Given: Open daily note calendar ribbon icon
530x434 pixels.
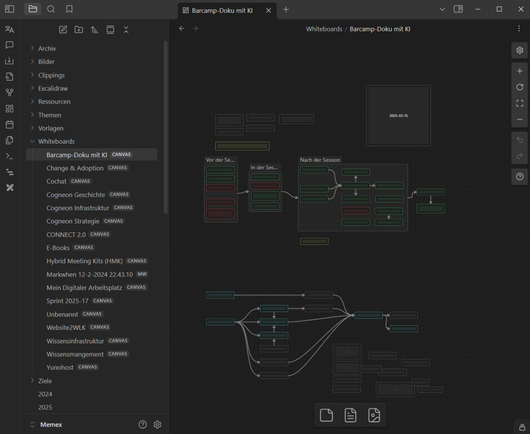Looking at the screenshot, I should point(9,124).
